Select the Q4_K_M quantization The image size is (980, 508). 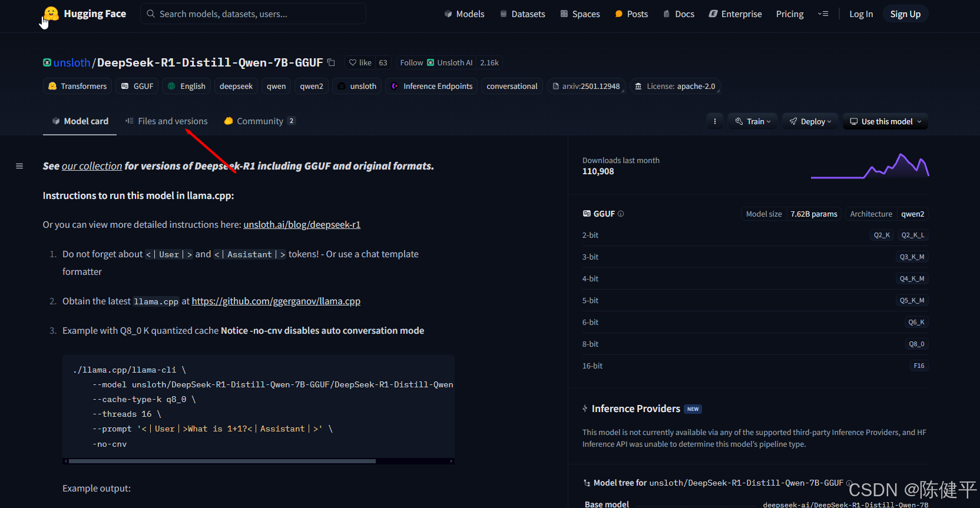(x=912, y=278)
